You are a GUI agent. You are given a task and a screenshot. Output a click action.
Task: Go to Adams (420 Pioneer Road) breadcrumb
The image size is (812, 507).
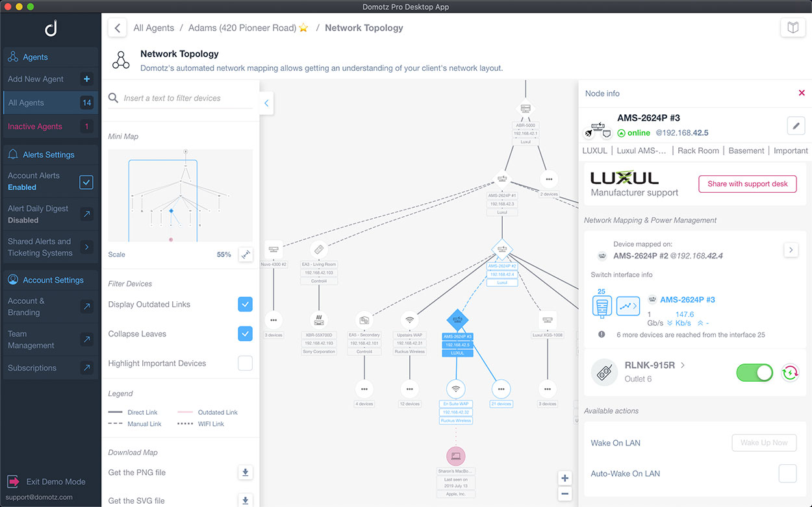point(242,28)
